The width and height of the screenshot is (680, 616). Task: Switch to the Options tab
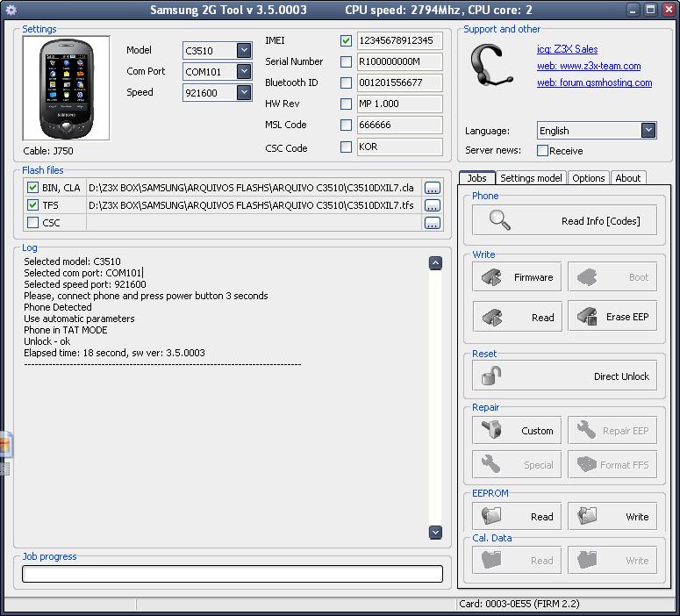coord(588,178)
